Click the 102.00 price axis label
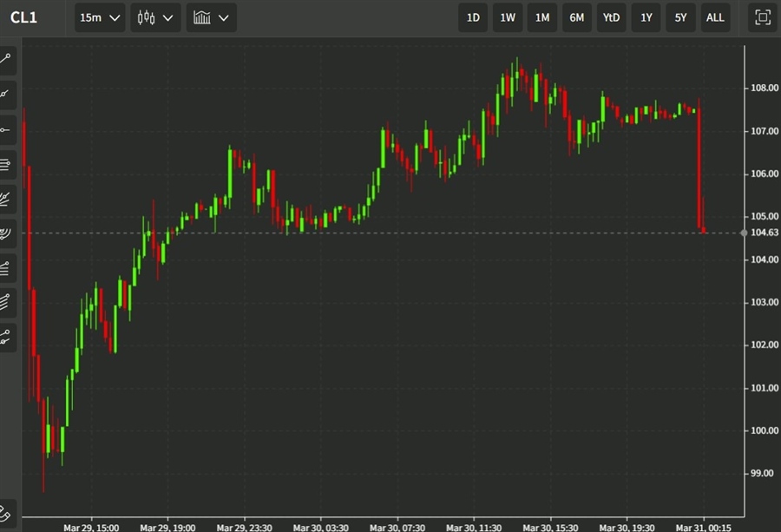 [764, 345]
